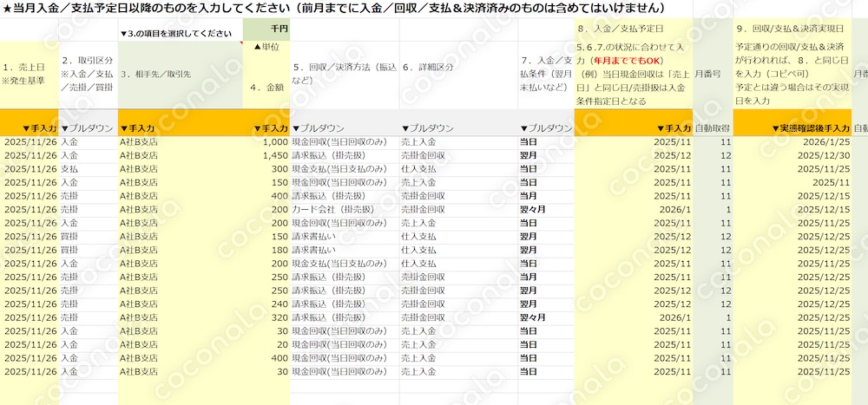Select scheduled date 2025/12 in the 1,450 row
The image size is (868, 405).
(634, 155)
